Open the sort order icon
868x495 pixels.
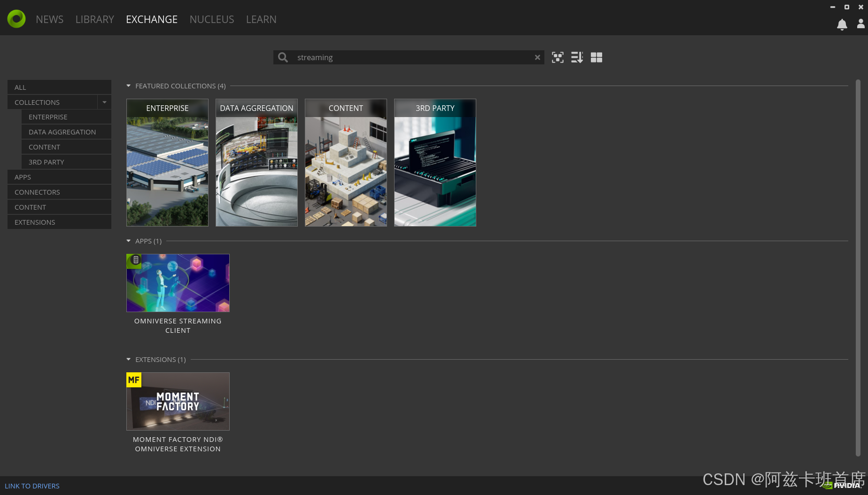[x=577, y=57]
